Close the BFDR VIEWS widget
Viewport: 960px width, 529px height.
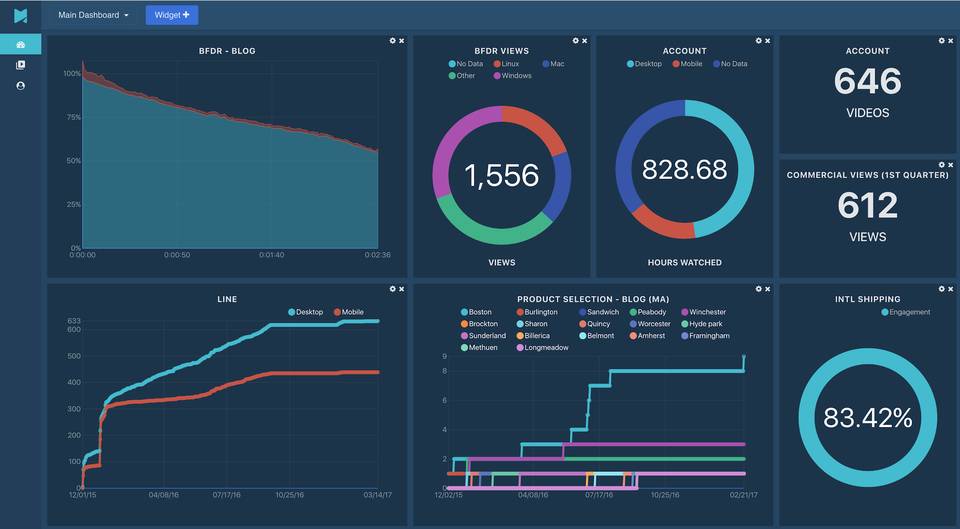point(585,41)
